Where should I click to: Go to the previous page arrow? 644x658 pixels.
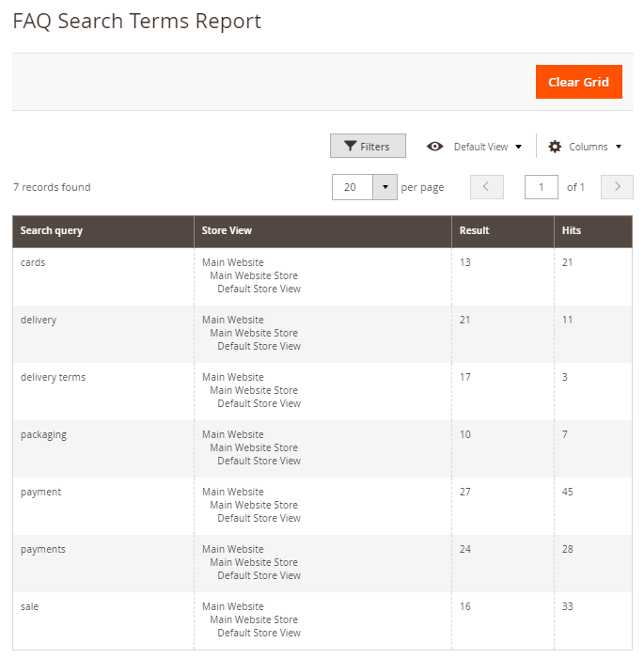click(487, 187)
